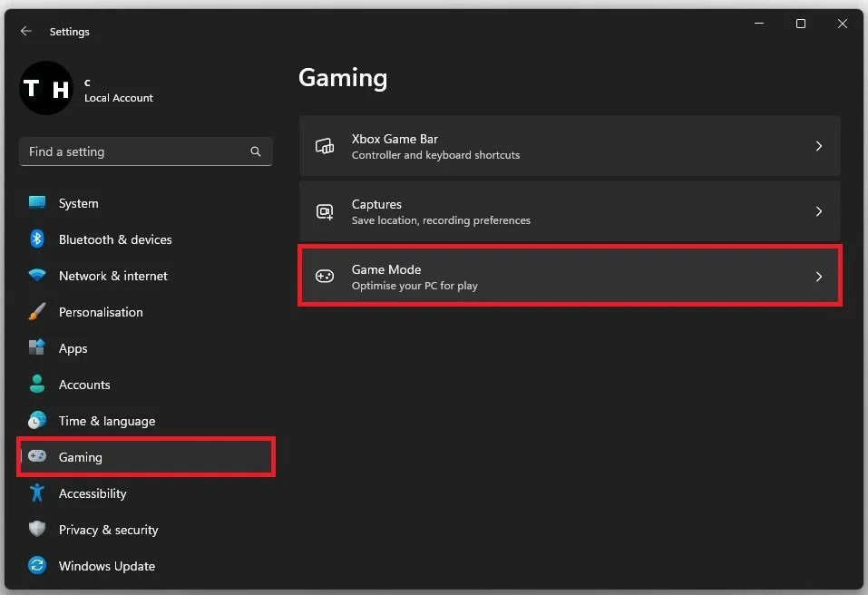Select the Personalisation paintbrush icon

pos(36,312)
